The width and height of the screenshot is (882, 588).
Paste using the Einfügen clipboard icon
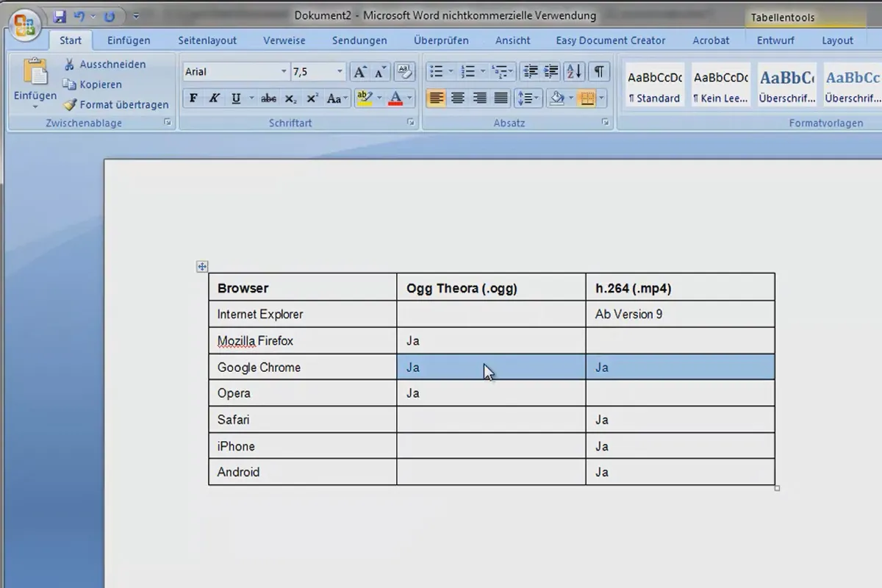(35, 72)
